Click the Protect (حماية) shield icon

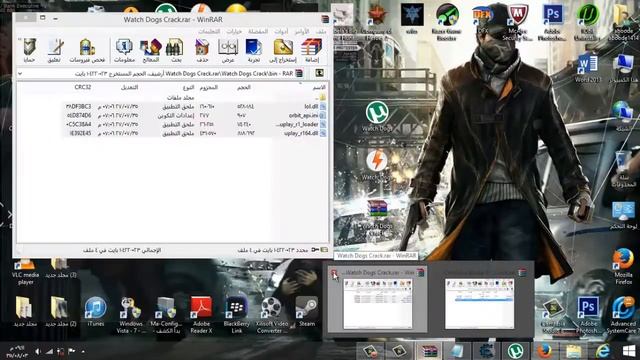(29, 51)
